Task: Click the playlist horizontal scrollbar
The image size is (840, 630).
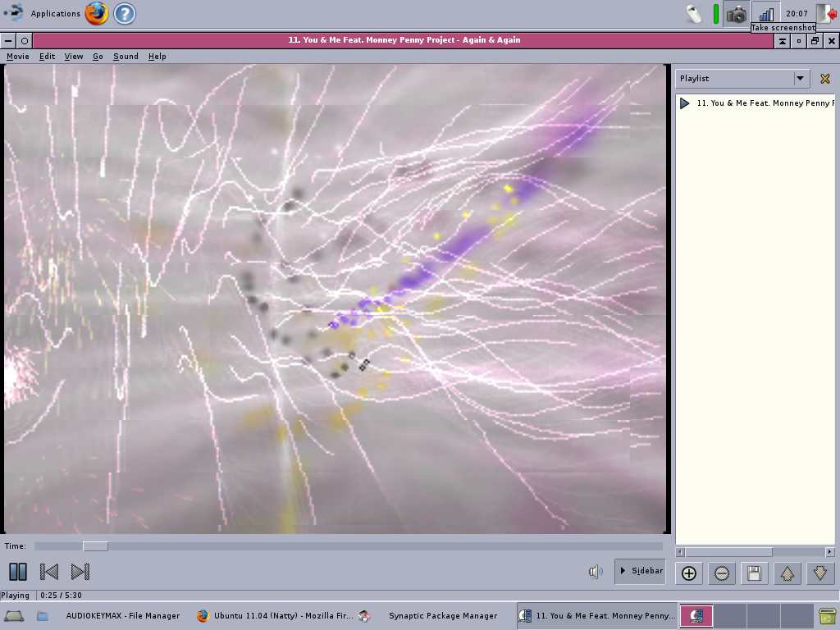Action: coord(728,552)
